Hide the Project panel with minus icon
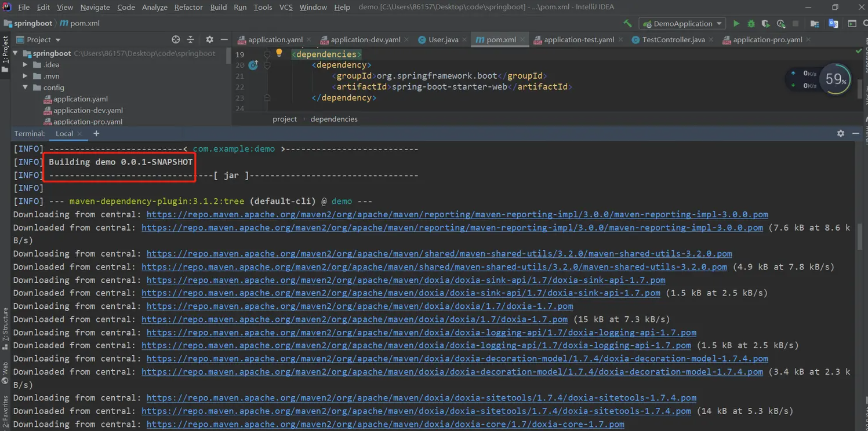Screen dimensions: 868x431 click(x=224, y=39)
